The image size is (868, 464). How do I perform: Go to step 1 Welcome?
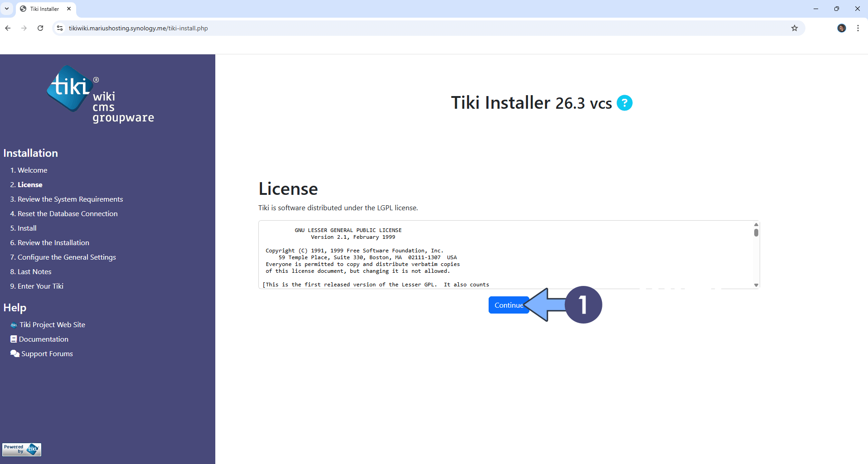coord(32,170)
